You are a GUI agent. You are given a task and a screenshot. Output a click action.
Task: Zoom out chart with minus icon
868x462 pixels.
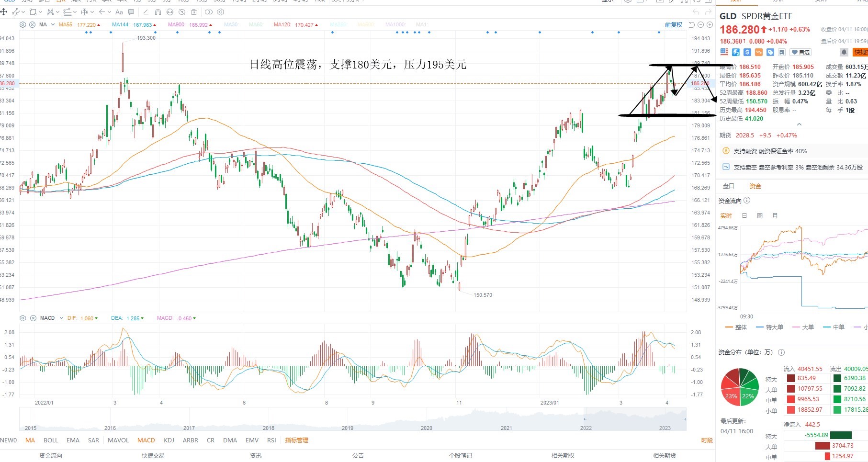tap(700, 24)
